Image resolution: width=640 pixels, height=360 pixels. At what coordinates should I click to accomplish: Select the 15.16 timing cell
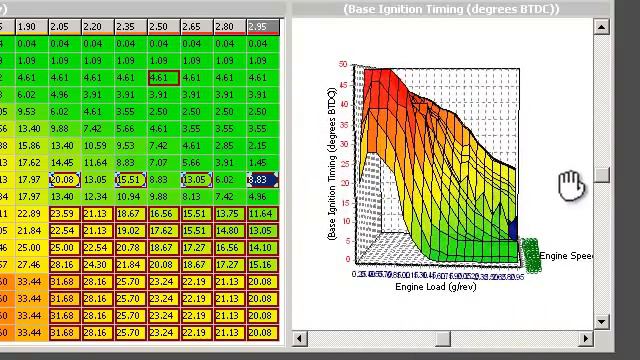click(x=263, y=265)
